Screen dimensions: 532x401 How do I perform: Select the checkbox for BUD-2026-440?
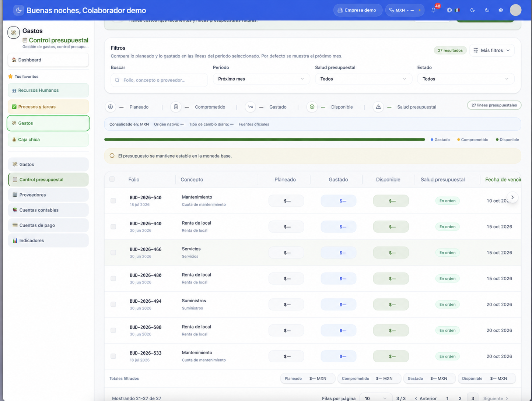coord(113,227)
